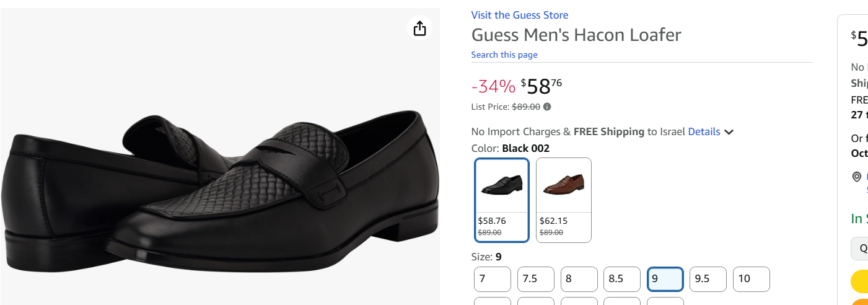Select the Black 002 color swatch
868x305 pixels.
click(x=502, y=200)
